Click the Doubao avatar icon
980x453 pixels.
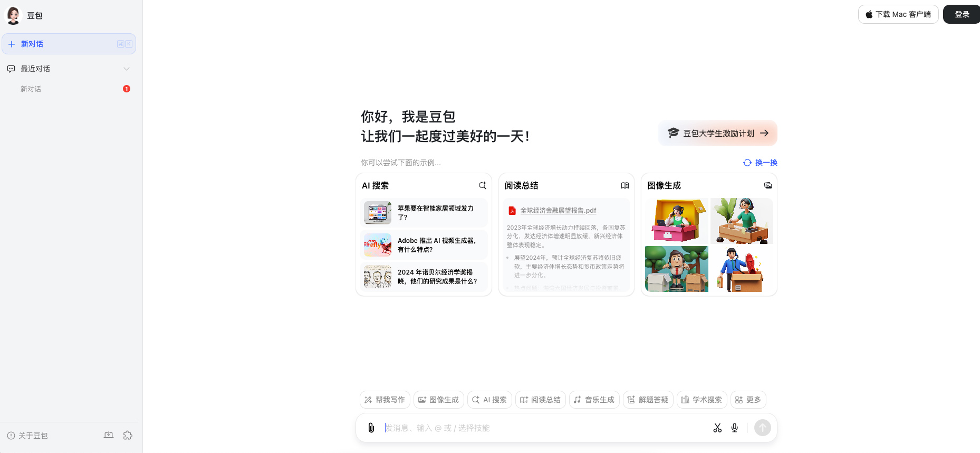point(13,15)
